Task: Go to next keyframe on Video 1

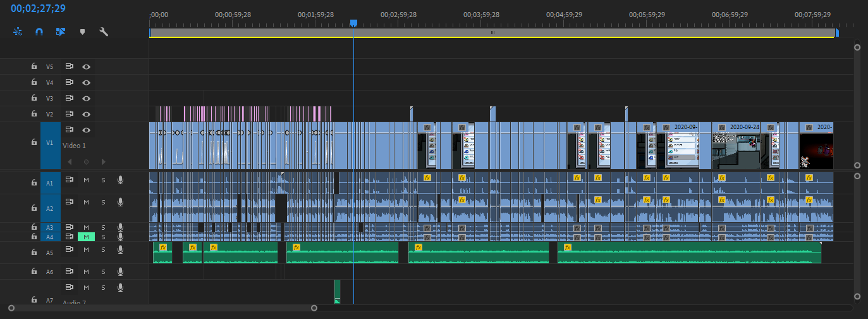Action: point(104,161)
